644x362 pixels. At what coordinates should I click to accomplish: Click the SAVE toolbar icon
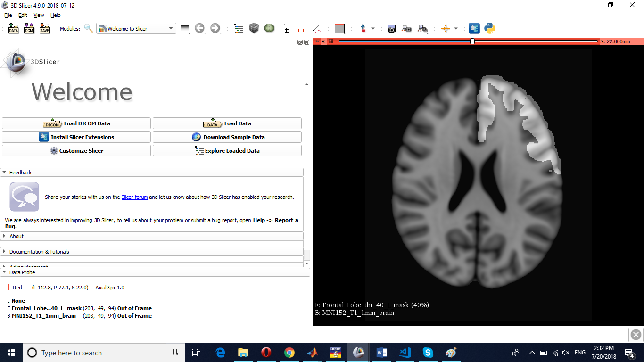pos(44,29)
